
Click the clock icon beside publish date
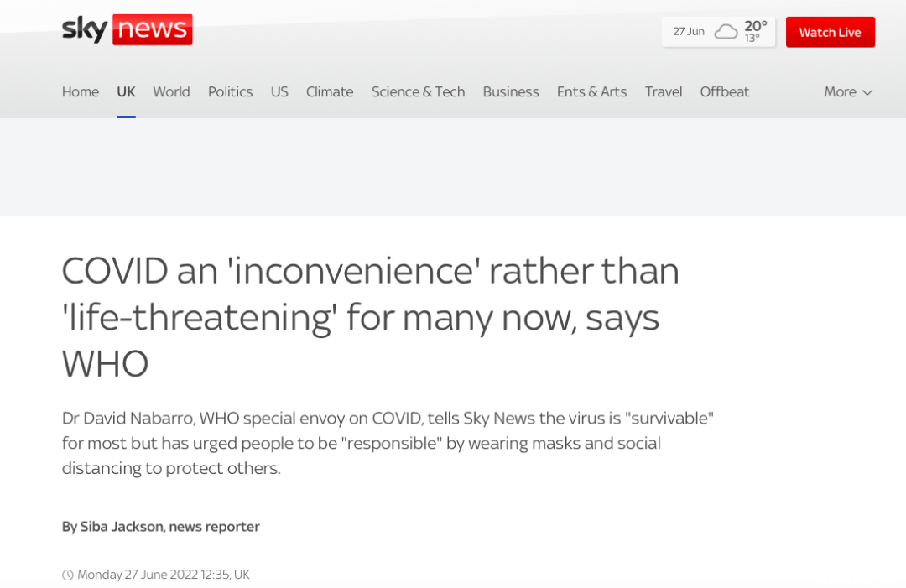tap(67, 575)
